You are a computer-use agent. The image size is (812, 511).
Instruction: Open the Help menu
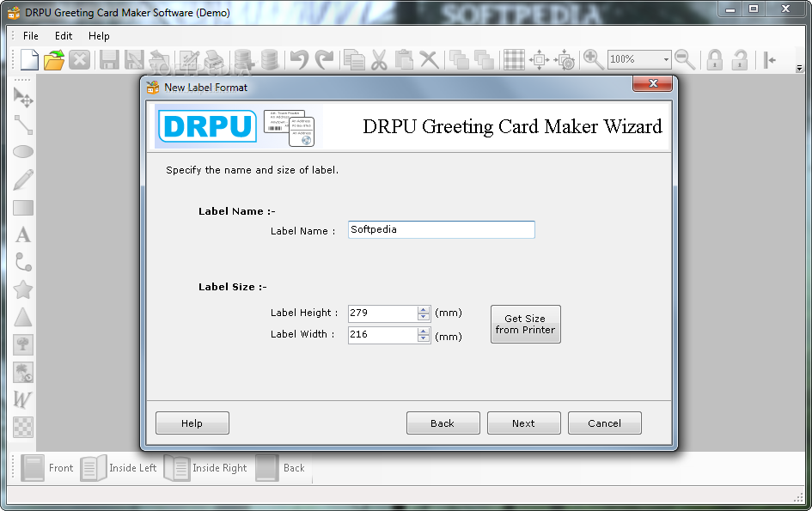(x=99, y=36)
